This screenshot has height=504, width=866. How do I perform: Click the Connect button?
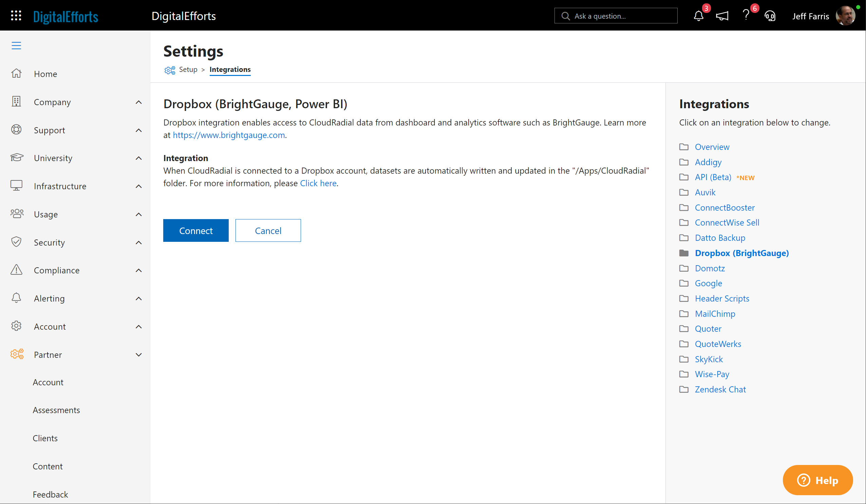196,231
